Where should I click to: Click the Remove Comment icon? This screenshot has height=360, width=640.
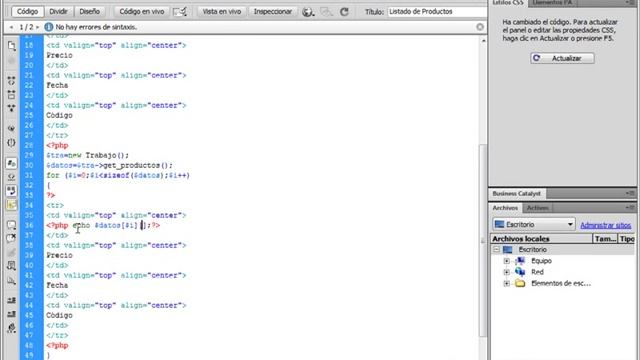[x=11, y=238]
